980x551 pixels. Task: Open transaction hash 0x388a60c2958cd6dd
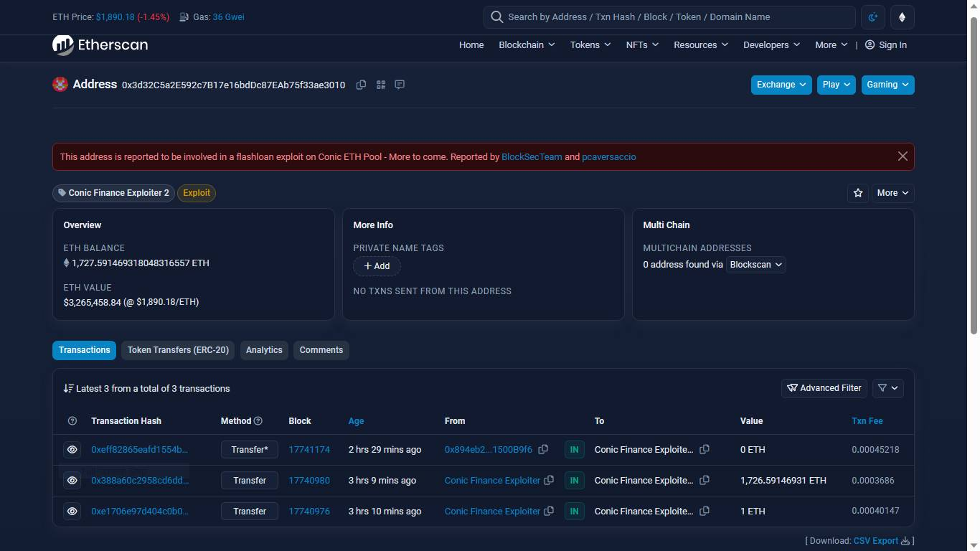point(140,481)
